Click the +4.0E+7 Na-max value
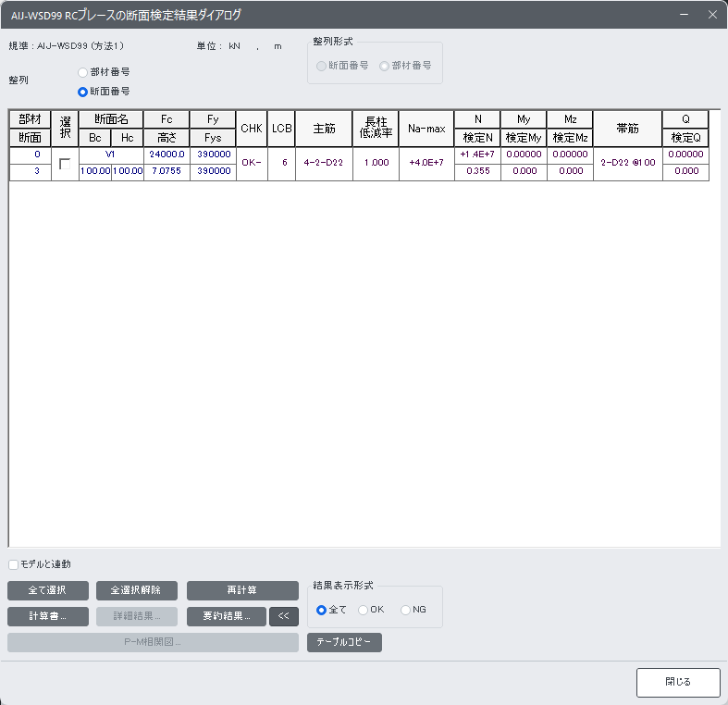The height and width of the screenshot is (705, 728). click(426, 163)
